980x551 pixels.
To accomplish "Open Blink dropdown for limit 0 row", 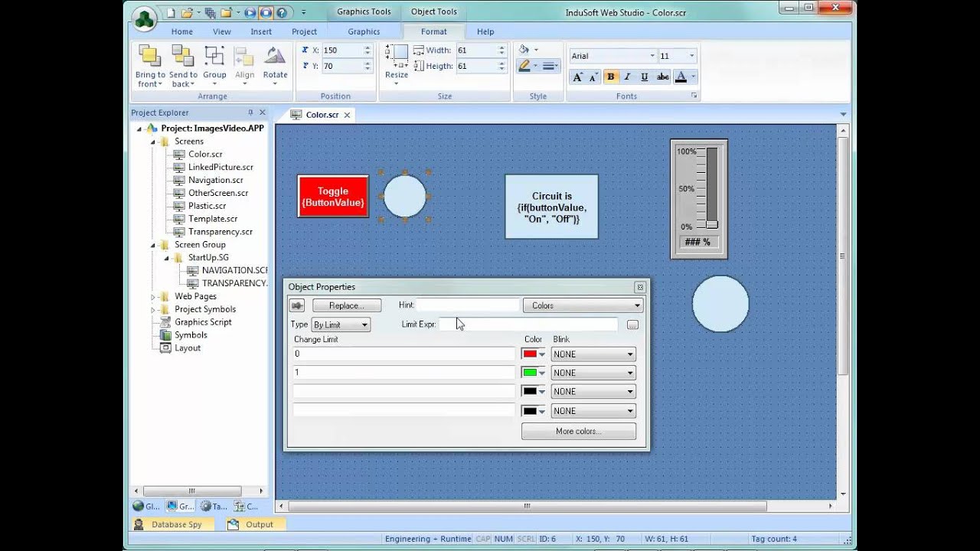I will pos(593,354).
